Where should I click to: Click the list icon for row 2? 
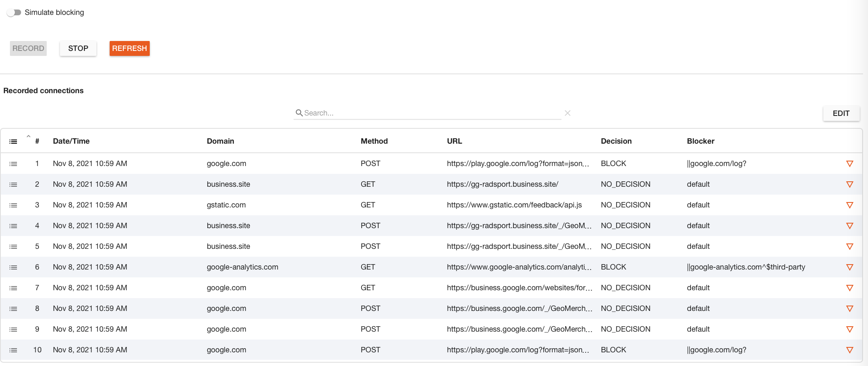(x=13, y=185)
